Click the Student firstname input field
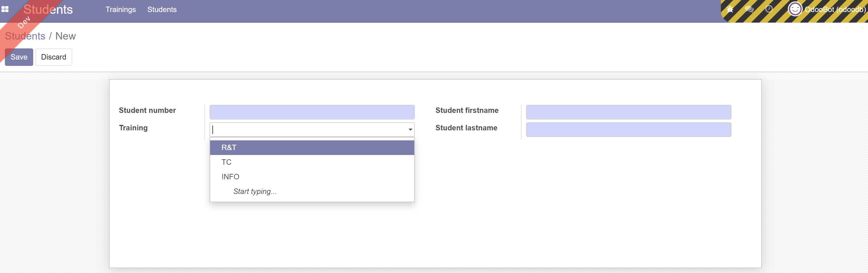Screen dimensions: 868x273 coord(628,112)
